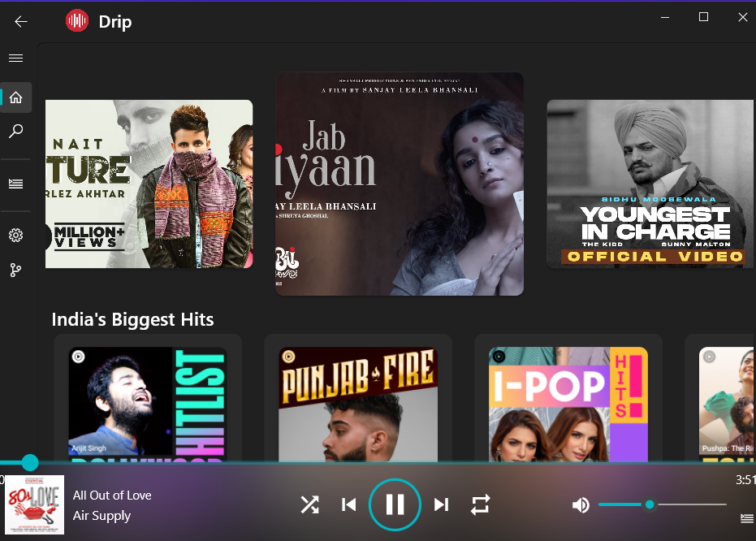Open the Jab Saiyaan featured banner

tap(400, 184)
